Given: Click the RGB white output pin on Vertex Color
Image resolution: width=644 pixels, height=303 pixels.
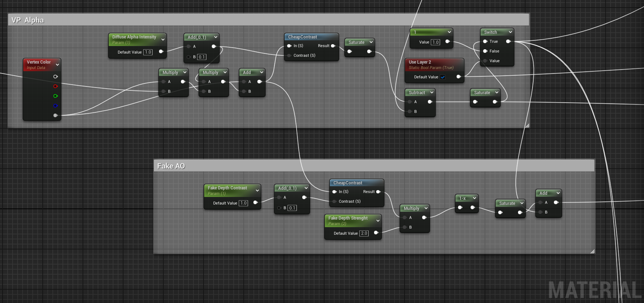Looking at the screenshot, I should (x=55, y=77).
